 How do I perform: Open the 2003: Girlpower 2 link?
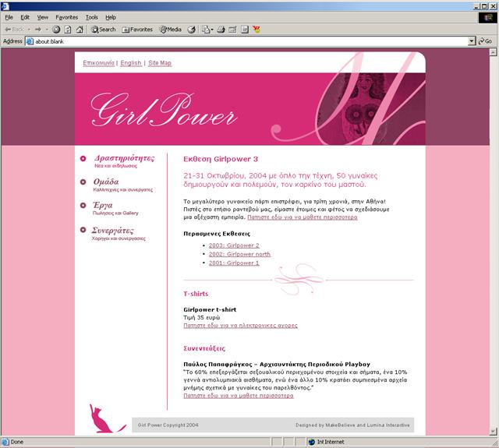(x=234, y=245)
